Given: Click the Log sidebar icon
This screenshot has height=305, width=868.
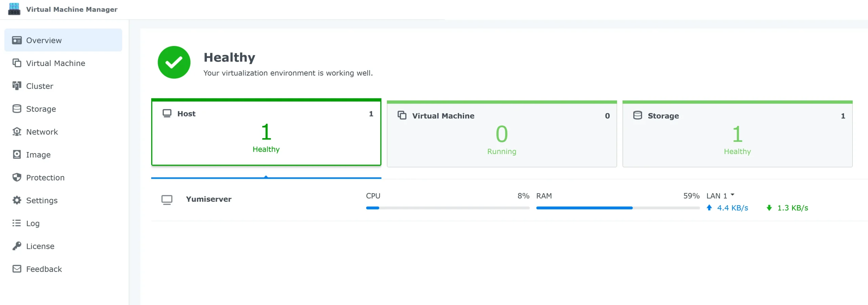Looking at the screenshot, I should [17, 223].
